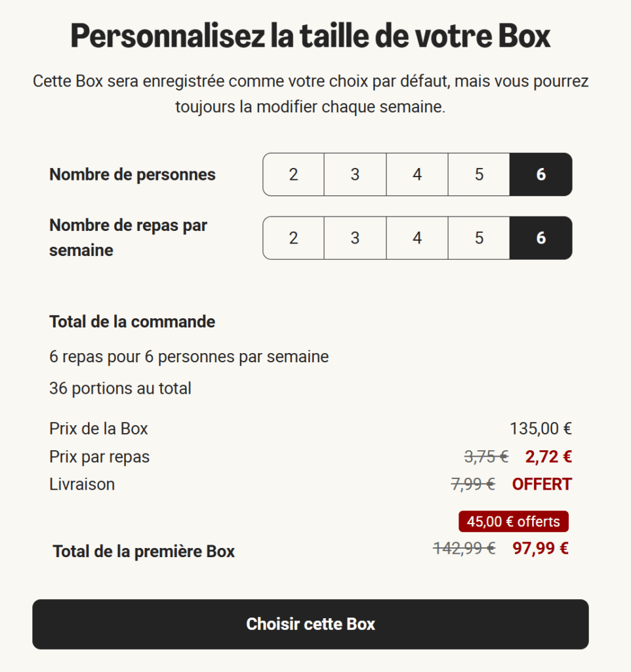Select 2 repas par semaine
The height and width of the screenshot is (672, 631).
(293, 238)
